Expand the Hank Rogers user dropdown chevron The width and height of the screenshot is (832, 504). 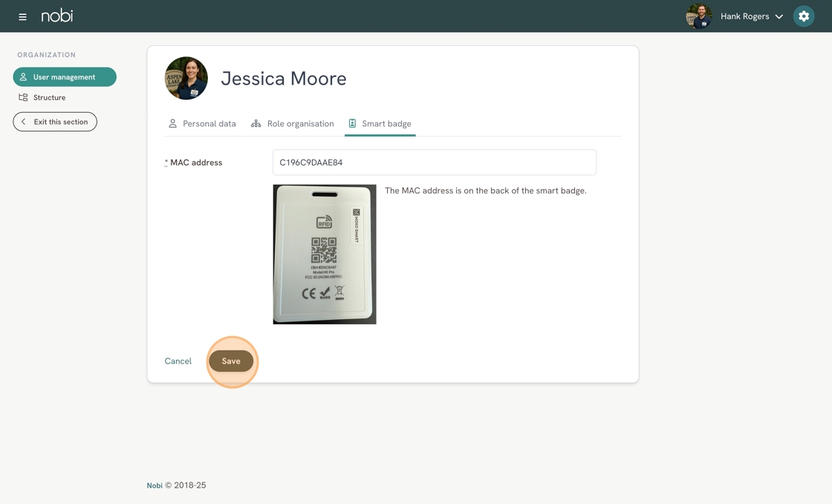point(779,16)
